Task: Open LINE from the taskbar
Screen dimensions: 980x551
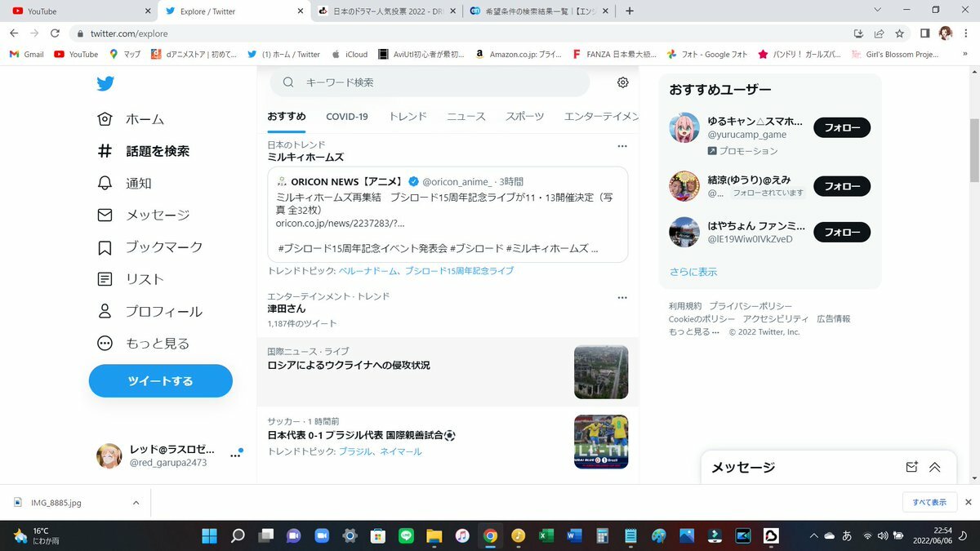Action: (x=406, y=535)
